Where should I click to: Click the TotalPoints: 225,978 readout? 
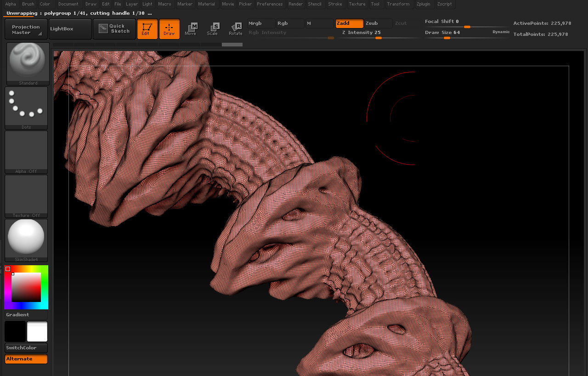pyautogui.click(x=541, y=34)
